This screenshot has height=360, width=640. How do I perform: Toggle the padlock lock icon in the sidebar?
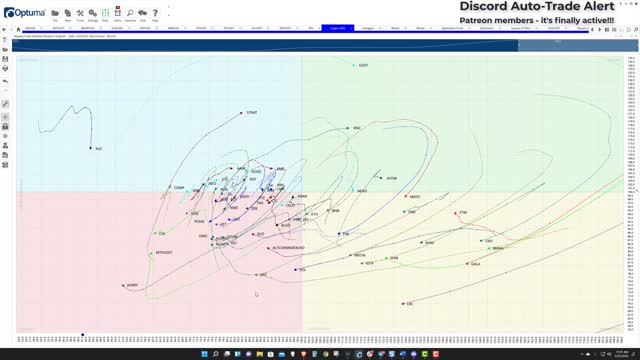coord(5,127)
